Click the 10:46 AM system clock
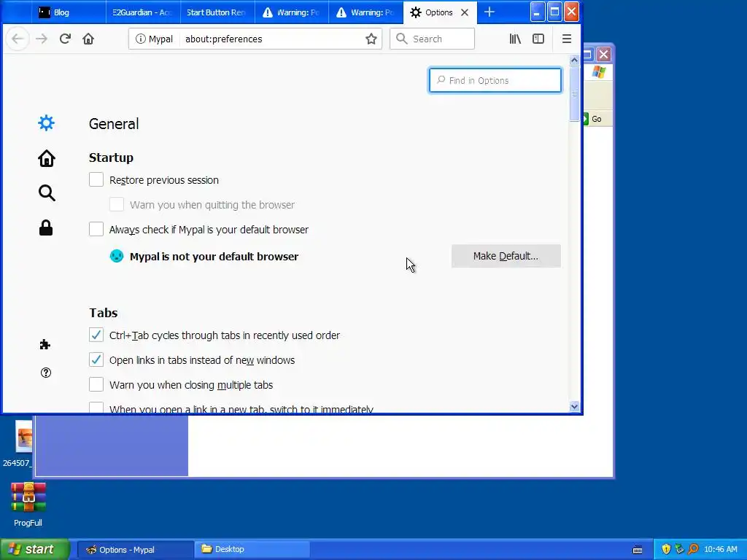This screenshot has width=747, height=560. pos(720,550)
